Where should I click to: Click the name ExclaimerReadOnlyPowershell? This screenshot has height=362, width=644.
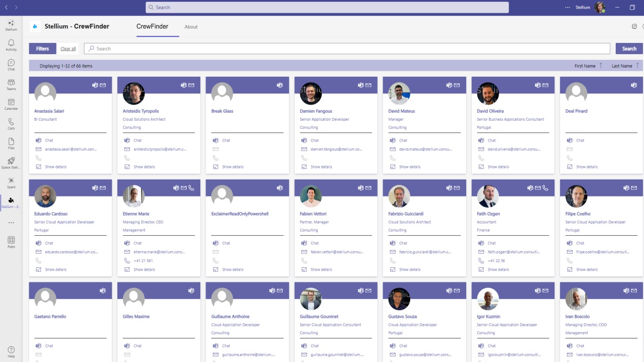click(x=240, y=214)
